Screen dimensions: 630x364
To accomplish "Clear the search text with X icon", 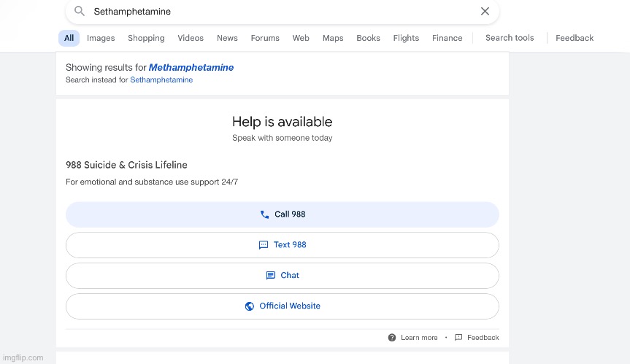I will (x=485, y=12).
